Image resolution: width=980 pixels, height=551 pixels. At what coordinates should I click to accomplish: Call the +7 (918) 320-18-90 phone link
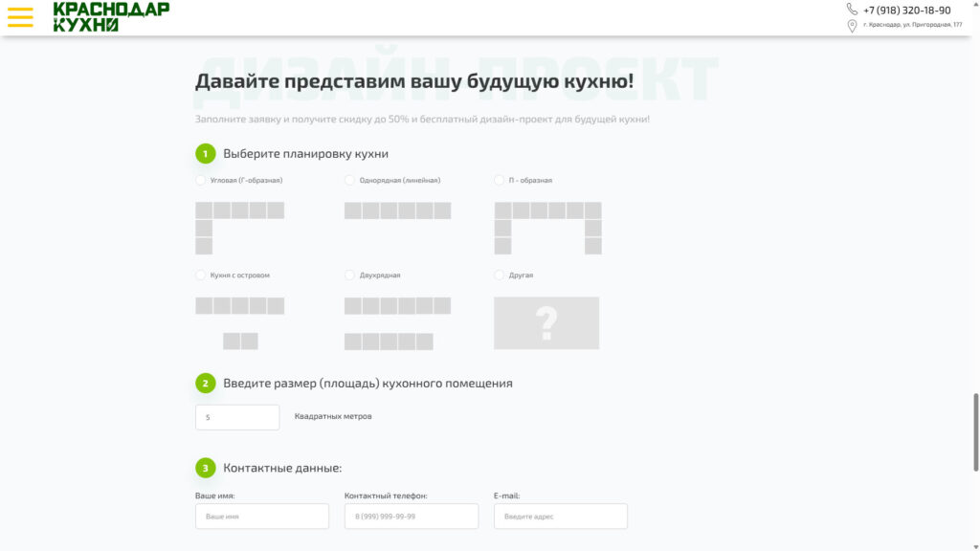coord(906,10)
